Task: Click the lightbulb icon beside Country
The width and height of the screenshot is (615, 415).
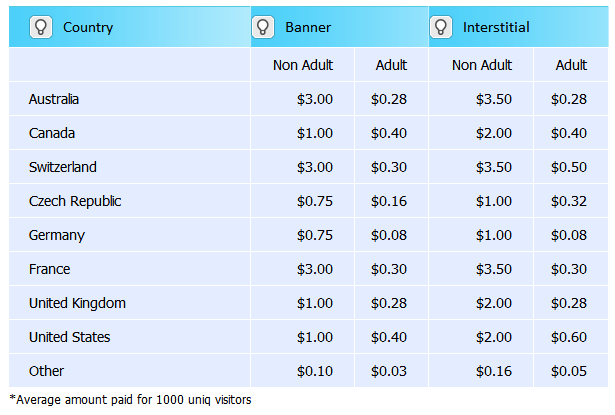Action: [x=41, y=27]
